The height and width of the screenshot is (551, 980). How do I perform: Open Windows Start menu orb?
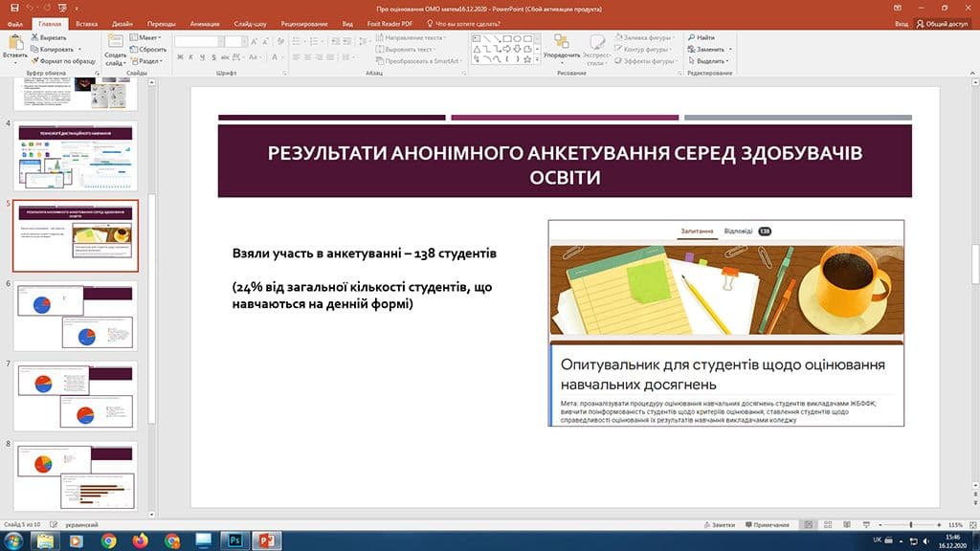pos(12,540)
